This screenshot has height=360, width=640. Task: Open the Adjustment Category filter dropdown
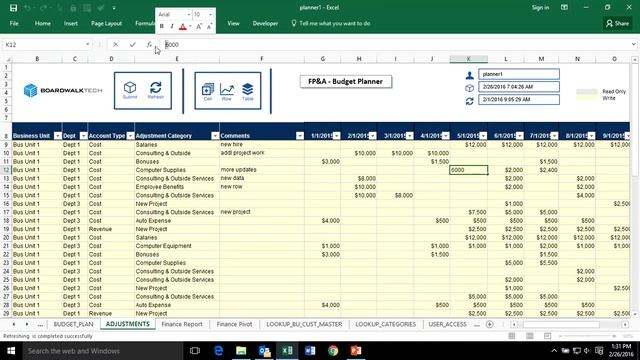215,136
